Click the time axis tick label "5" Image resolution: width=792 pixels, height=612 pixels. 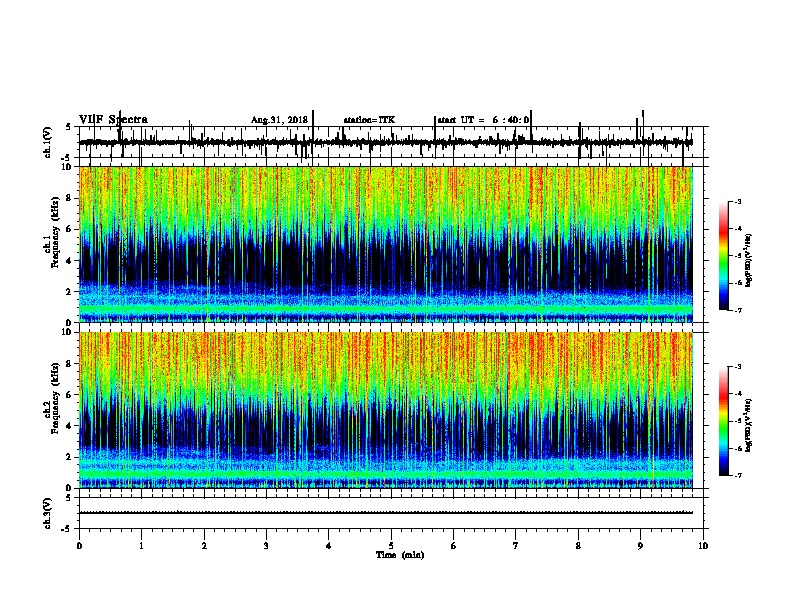pos(391,546)
